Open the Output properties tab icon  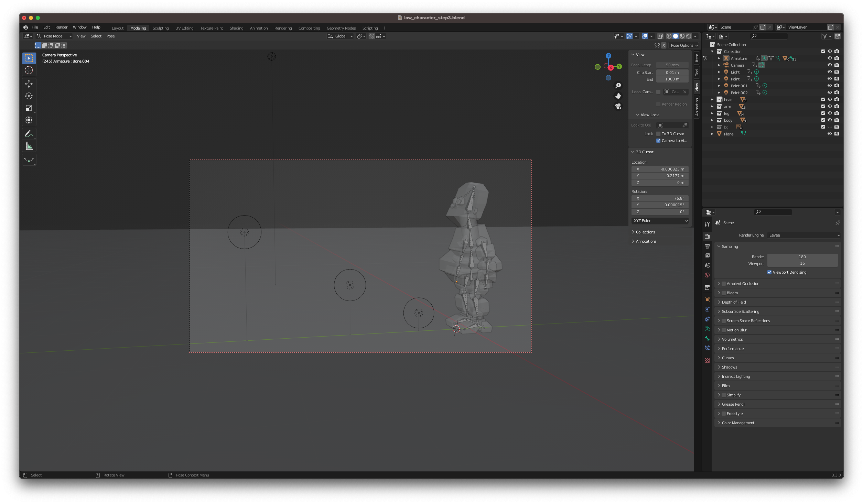pos(707,246)
